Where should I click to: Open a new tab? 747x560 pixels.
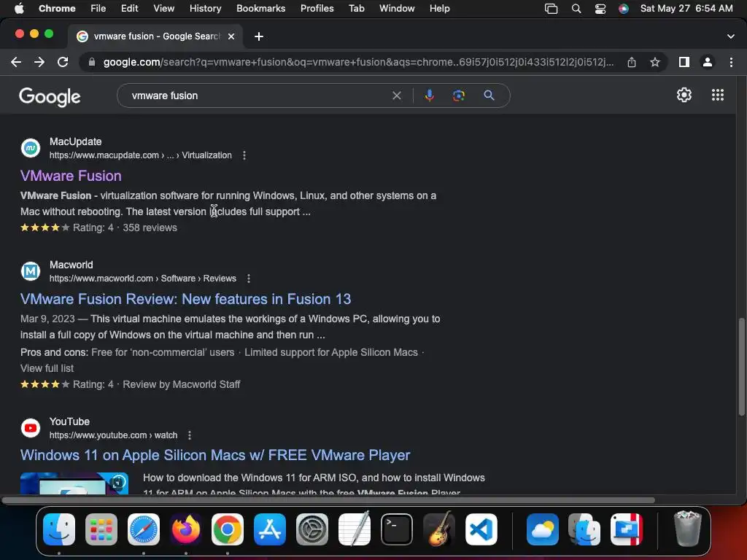(259, 36)
